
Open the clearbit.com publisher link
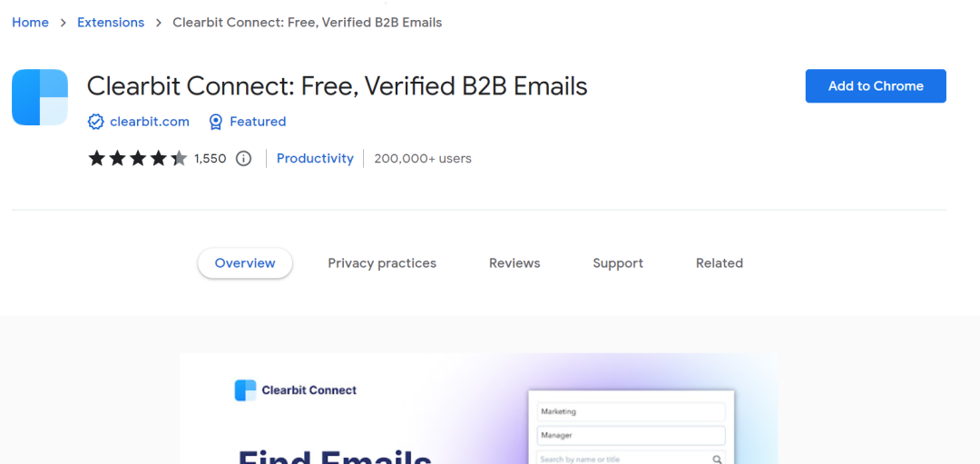tap(150, 122)
